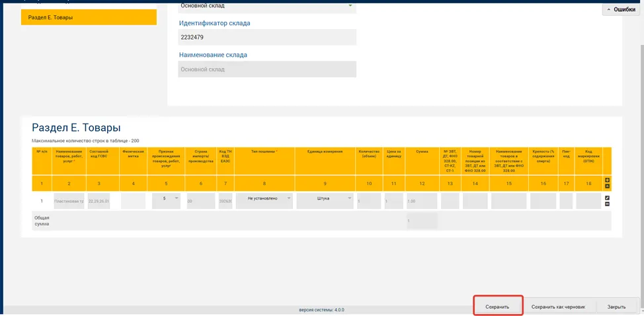Click Сохранить как черновик button

coord(558,307)
